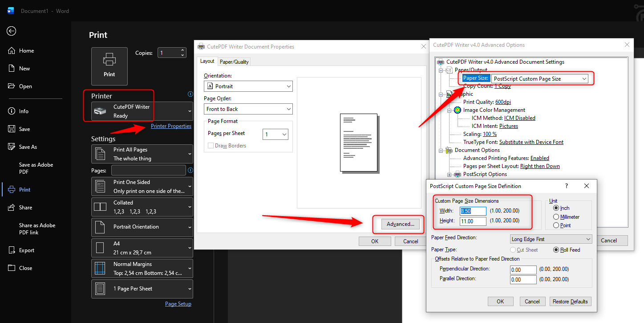Click the Close document icon in sidebar
Image resolution: width=644 pixels, height=323 pixels.
12,268
